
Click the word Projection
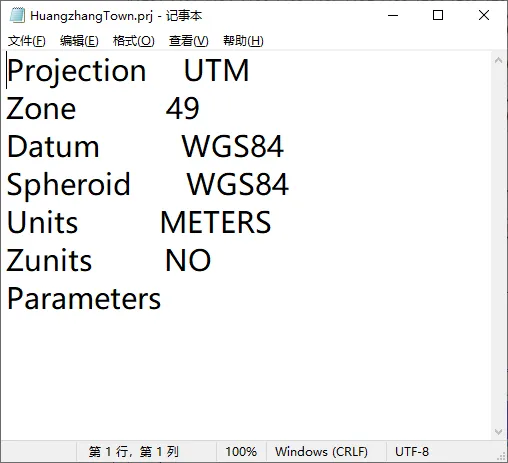point(77,71)
